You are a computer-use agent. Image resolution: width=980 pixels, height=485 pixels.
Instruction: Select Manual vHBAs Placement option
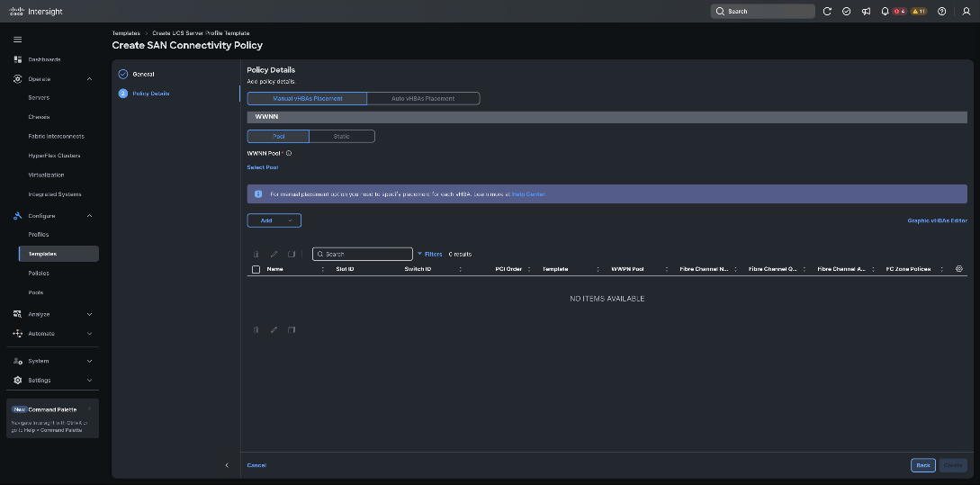(x=307, y=99)
